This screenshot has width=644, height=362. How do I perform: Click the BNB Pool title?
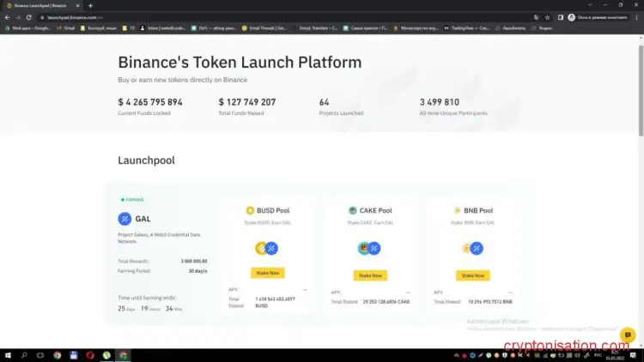point(478,210)
